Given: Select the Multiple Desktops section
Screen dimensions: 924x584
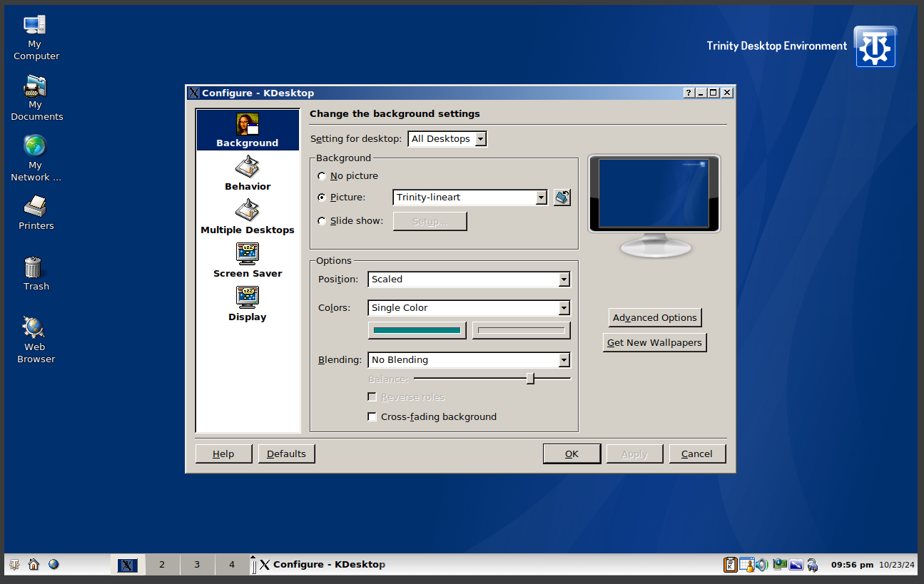Looking at the screenshot, I should [x=248, y=217].
